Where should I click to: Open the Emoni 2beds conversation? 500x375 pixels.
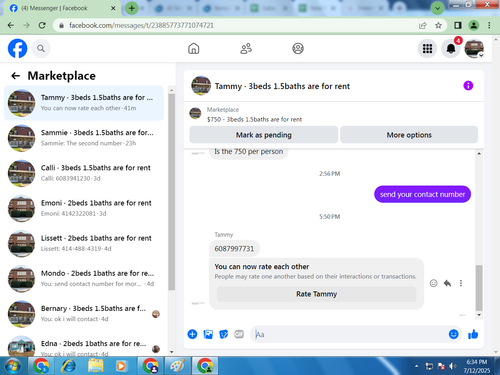click(84, 208)
